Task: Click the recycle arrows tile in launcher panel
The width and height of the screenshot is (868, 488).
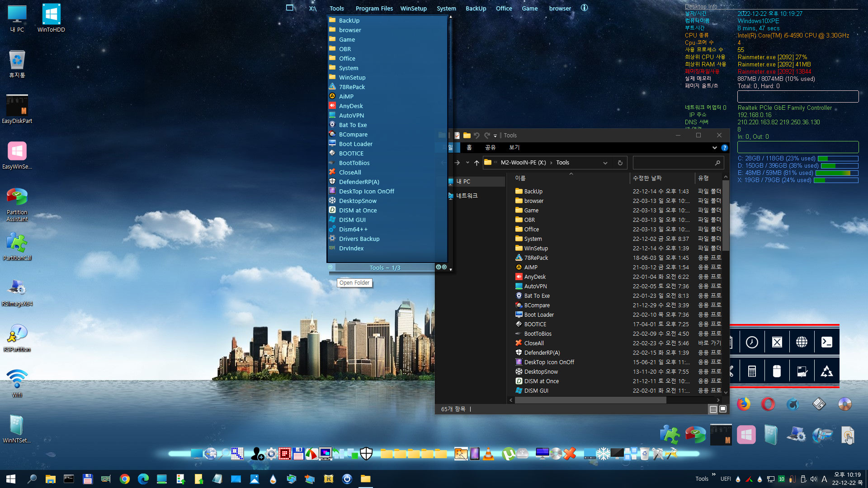Action: point(827,371)
